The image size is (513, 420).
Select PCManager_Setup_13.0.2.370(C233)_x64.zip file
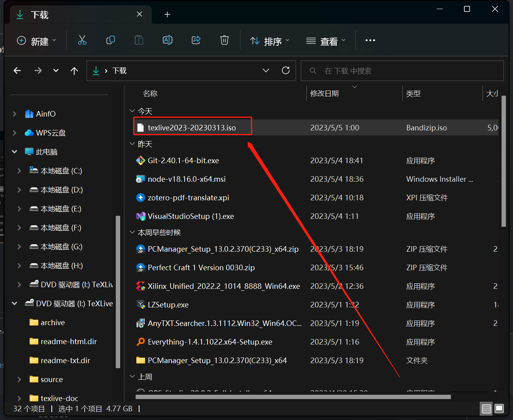223,249
